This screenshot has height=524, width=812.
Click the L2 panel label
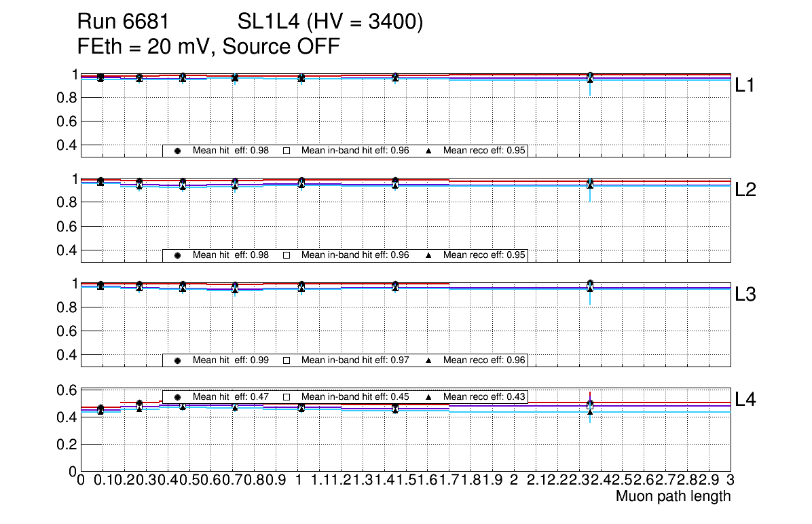tap(745, 190)
